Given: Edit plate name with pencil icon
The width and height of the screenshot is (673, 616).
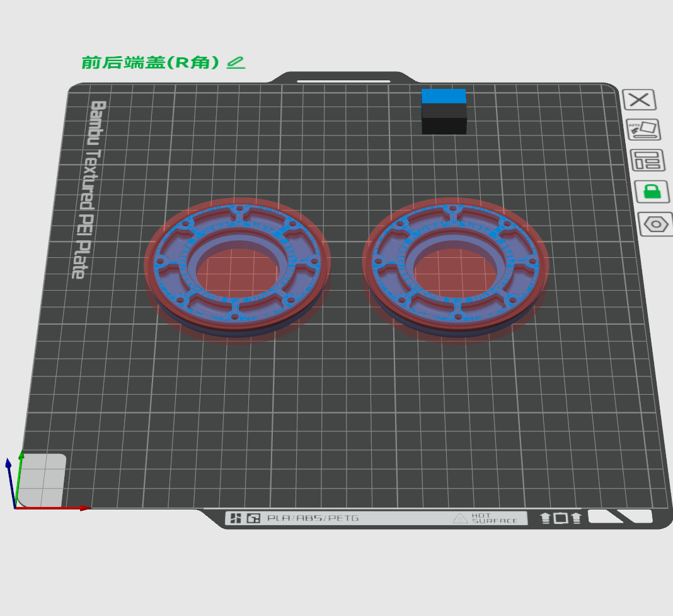Looking at the screenshot, I should coord(236,62).
